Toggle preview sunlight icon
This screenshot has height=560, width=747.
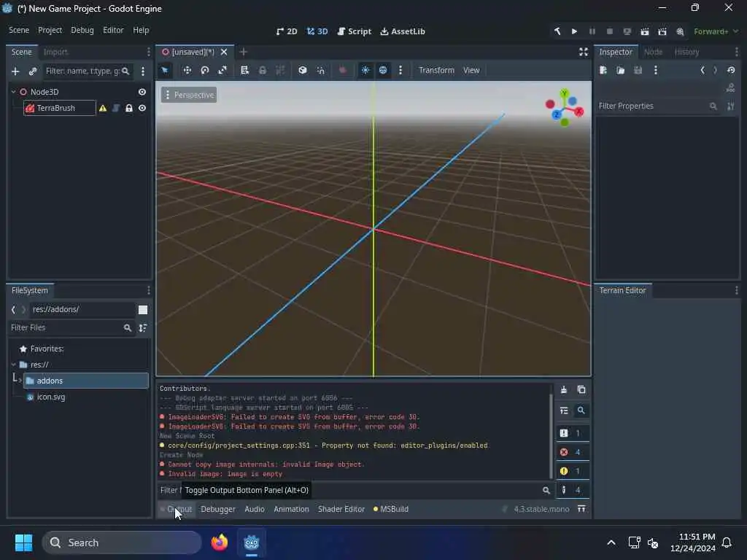coord(365,70)
